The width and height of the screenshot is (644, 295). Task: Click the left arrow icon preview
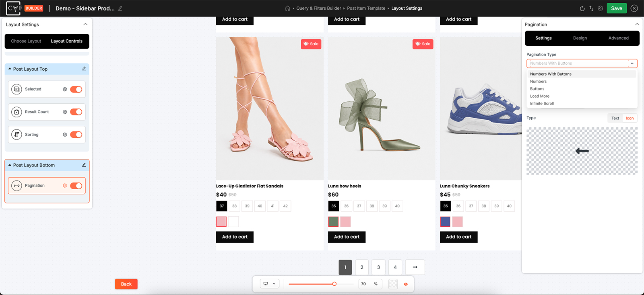(x=582, y=151)
